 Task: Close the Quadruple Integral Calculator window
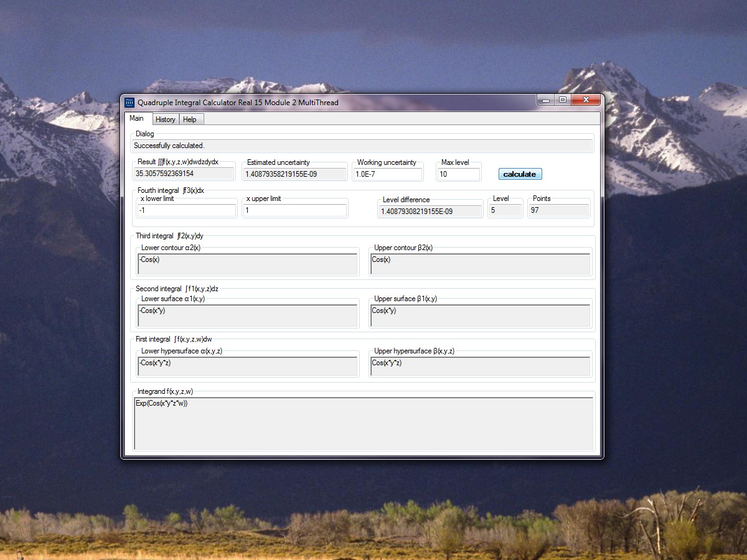tap(585, 100)
